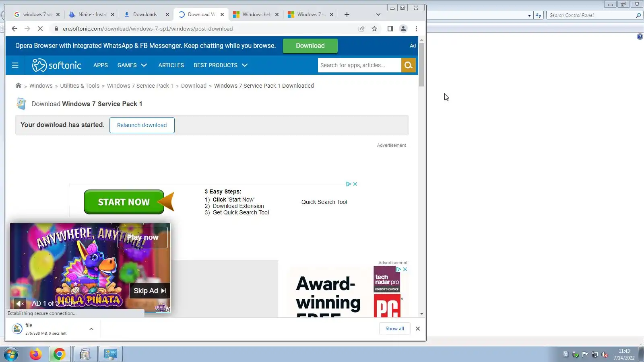The image size is (644, 362).
Task: Click the network tray icon
Action: point(594,354)
